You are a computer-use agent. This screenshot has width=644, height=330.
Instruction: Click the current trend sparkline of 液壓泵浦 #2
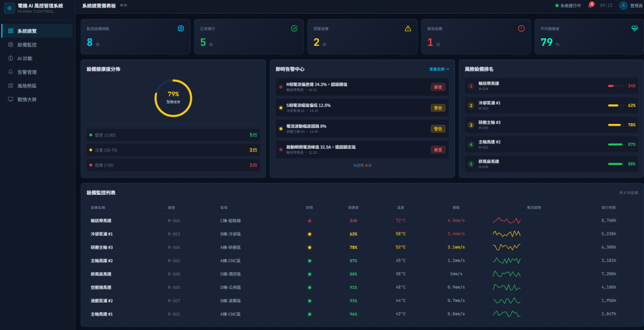[507, 300]
